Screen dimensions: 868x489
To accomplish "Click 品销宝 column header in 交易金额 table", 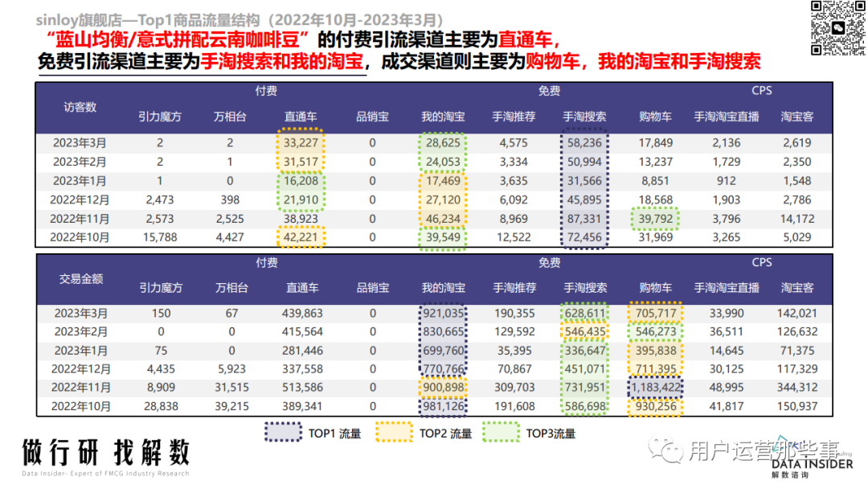I will pos(373,288).
